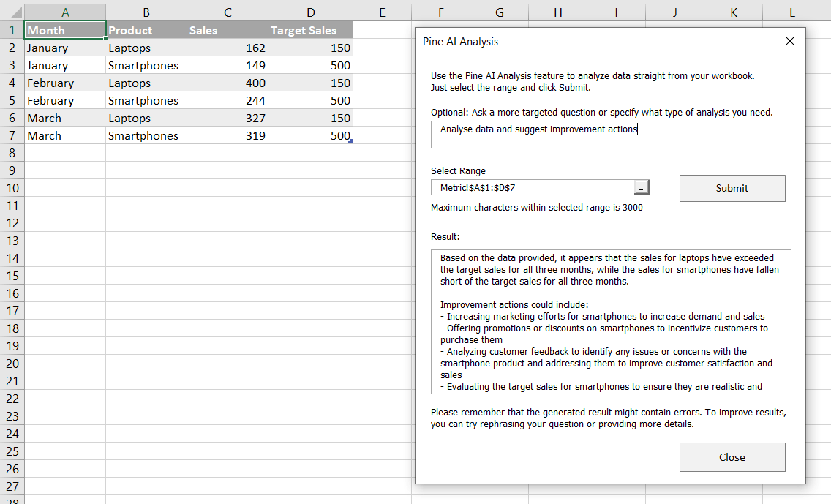Select row 1 header
Screen dimensions: 831x504
point(12,30)
